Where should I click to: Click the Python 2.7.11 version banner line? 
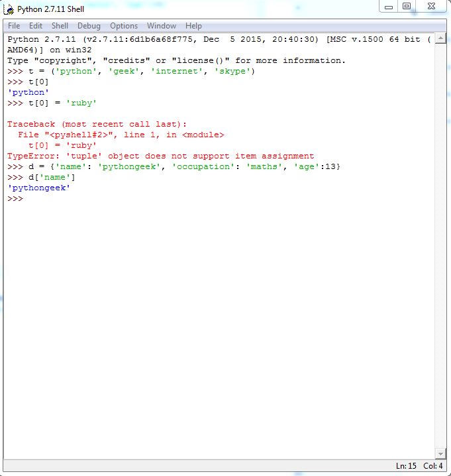tap(219, 39)
